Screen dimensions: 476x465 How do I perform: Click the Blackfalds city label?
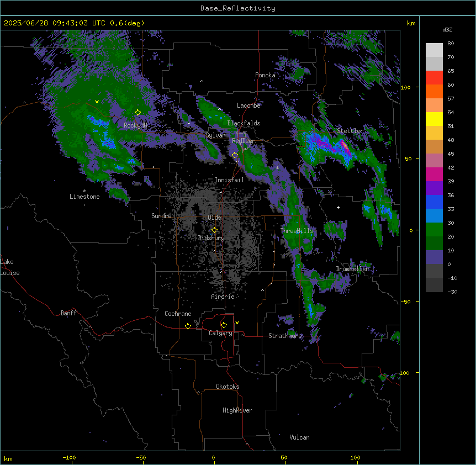244,123
